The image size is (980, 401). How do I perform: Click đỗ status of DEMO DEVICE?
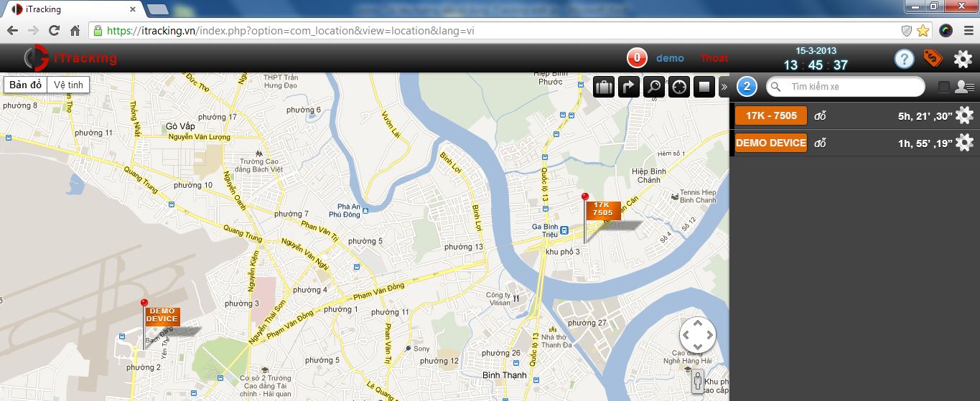[821, 143]
